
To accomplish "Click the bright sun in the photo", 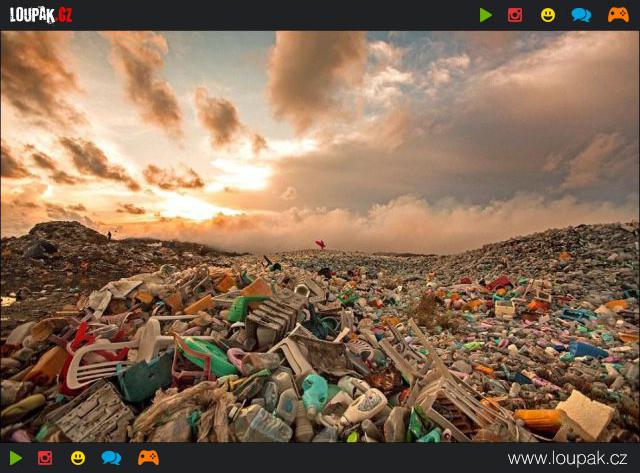I will click(248, 177).
